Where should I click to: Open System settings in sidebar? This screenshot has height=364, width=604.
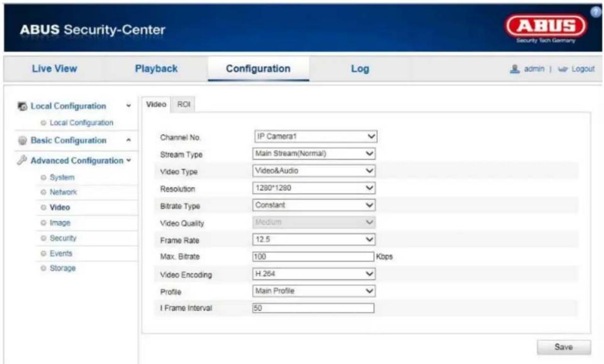(x=62, y=178)
